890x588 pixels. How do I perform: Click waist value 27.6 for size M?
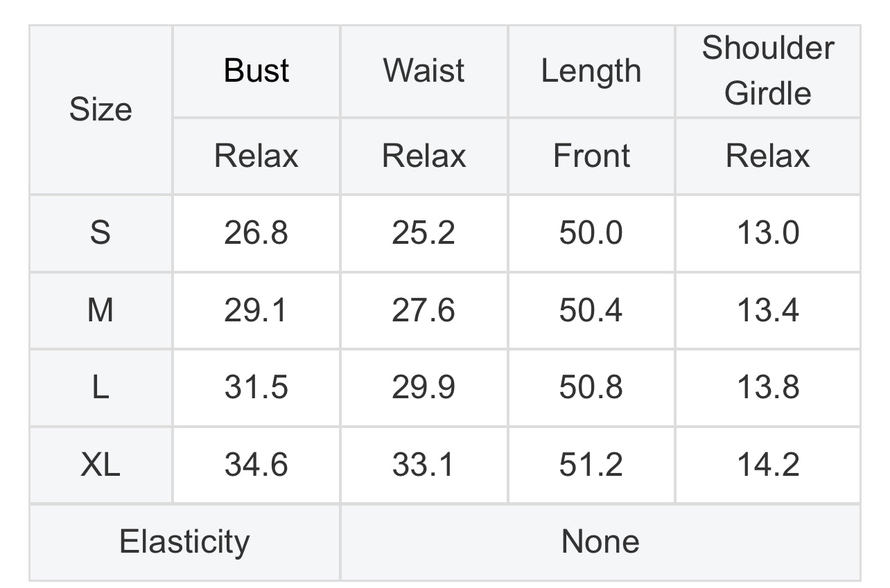(424, 310)
